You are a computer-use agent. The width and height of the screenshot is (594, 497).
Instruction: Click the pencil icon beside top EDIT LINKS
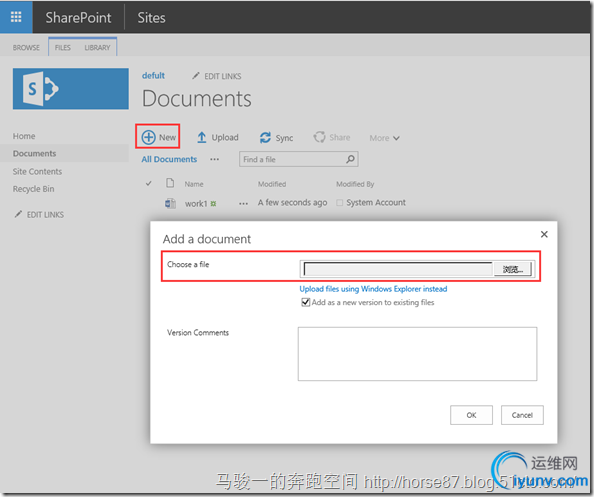pyautogui.click(x=195, y=76)
